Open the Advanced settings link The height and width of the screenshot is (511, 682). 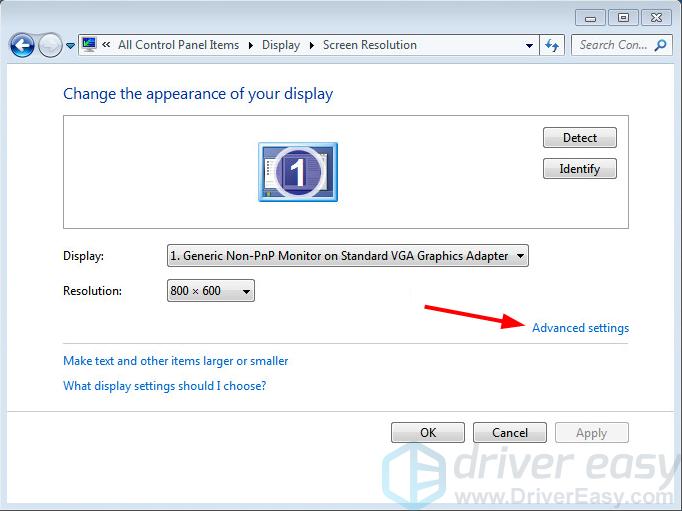(x=580, y=328)
